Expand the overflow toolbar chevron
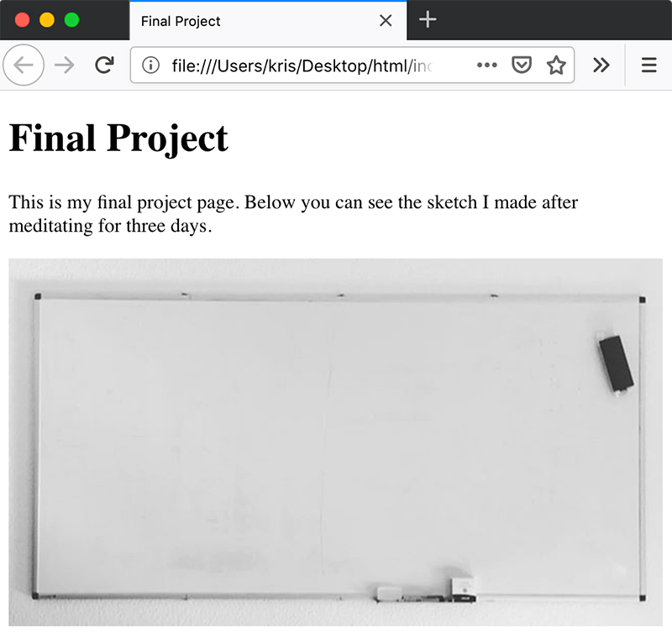This screenshot has width=672, height=638. 601,65
